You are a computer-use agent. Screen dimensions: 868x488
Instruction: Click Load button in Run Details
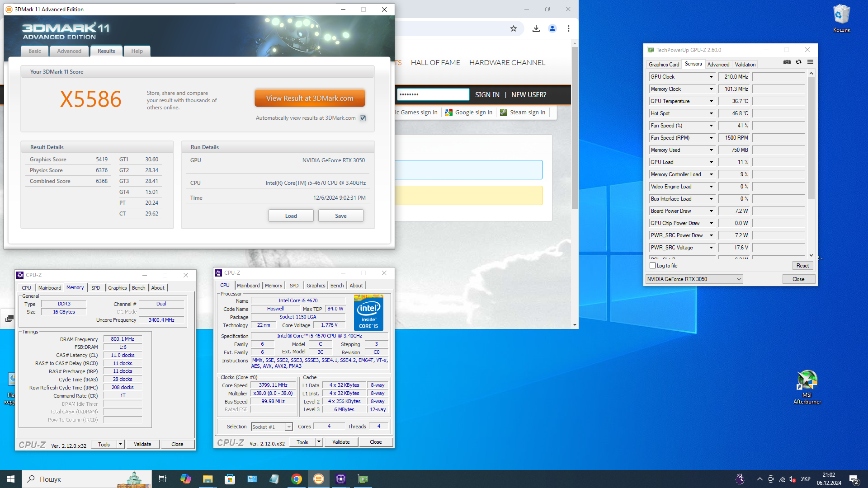click(x=291, y=216)
